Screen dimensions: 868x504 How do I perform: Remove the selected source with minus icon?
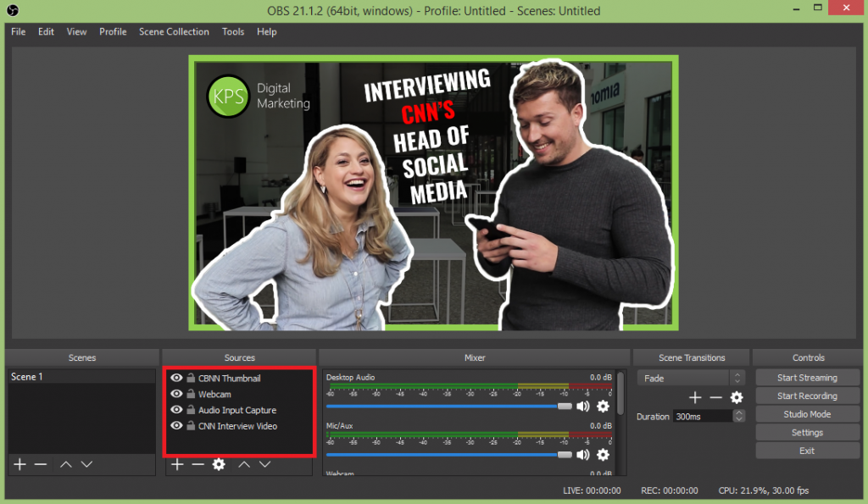(198, 463)
